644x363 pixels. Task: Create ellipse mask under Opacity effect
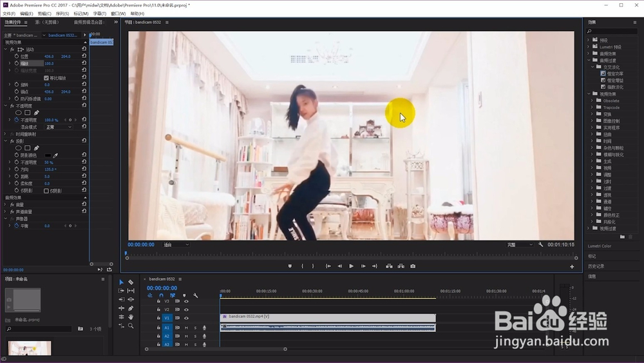coord(19,113)
